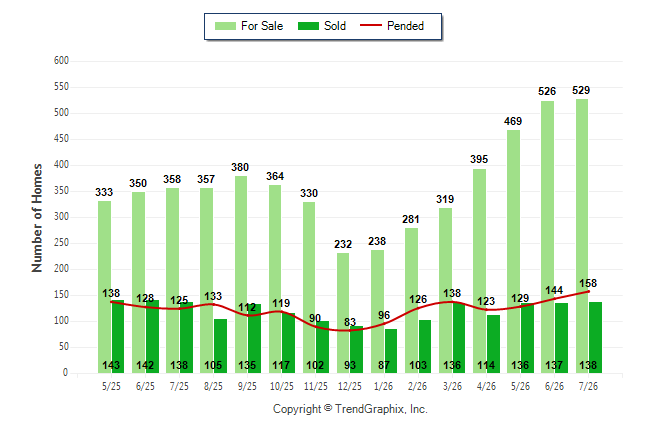Click the 10/25 x-axis date label

coord(282,386)
